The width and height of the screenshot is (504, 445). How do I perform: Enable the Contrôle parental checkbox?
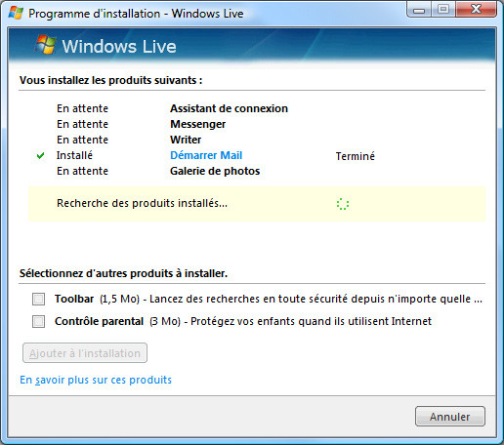(38, 321)
